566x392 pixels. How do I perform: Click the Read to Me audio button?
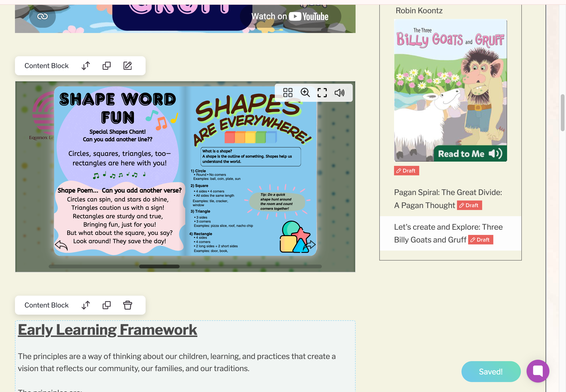[470, 154]
